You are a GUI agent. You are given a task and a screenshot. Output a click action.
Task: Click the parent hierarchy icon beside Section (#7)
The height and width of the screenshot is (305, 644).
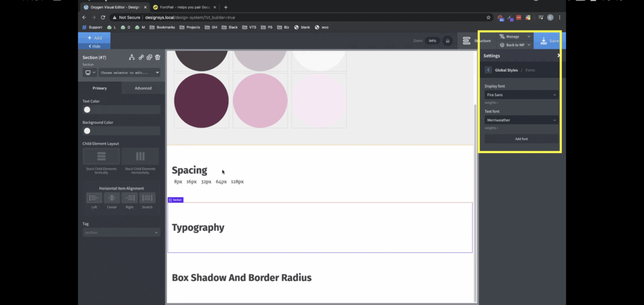click(x=132, y=57)
